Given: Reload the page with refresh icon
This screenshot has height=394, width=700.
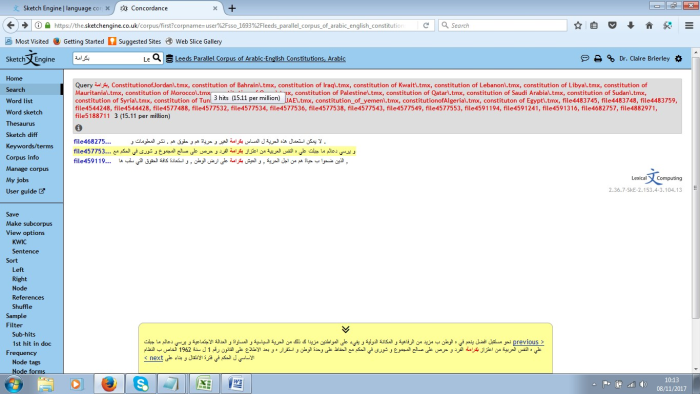Looking at the screenshot, I should tap(426, 25).
